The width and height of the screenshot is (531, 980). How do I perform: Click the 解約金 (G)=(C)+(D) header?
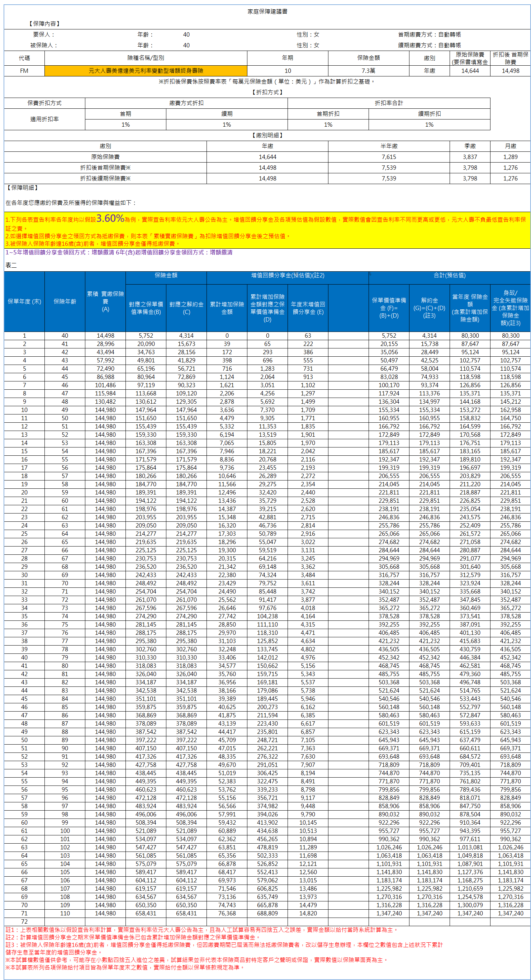click(430, 308)
